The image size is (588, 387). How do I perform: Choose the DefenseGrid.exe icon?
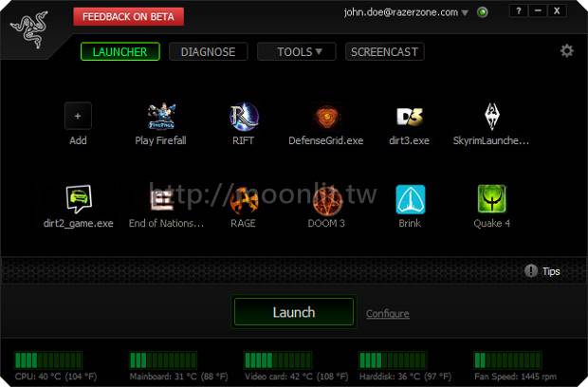coord(325,117)
